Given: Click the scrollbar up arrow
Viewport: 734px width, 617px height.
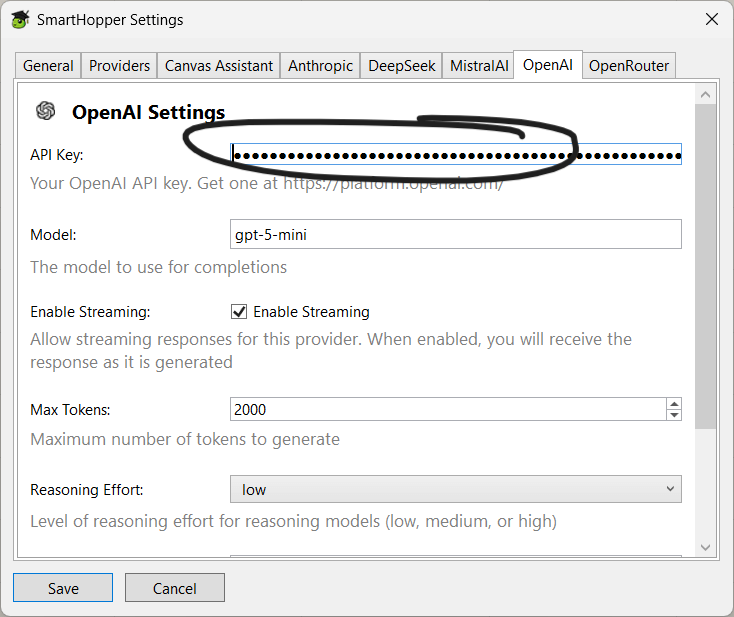Looking at the screenshot, I should point(705,95).
